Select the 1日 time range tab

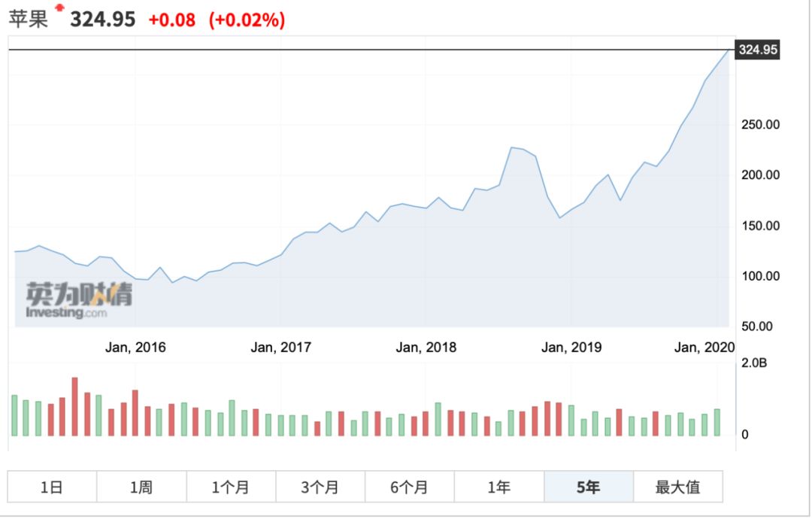pos(52,487)
